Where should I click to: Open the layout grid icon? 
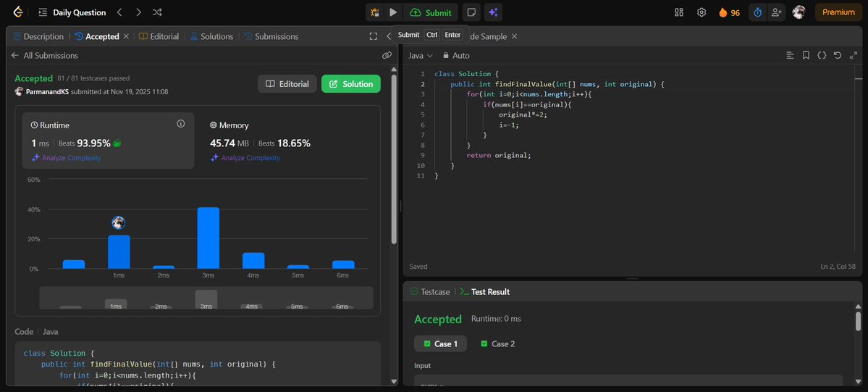click(679, 12)
